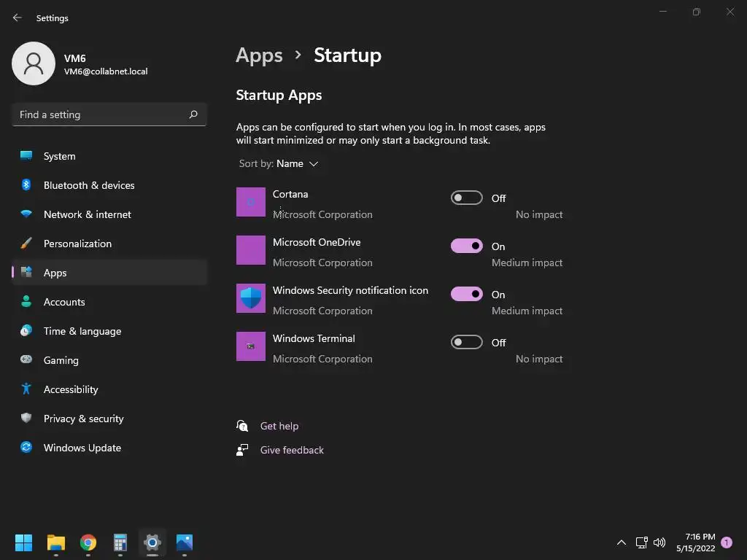Turn off Windows Security notification toggle
The image size is (747, 560).
[x=466, y=294]
